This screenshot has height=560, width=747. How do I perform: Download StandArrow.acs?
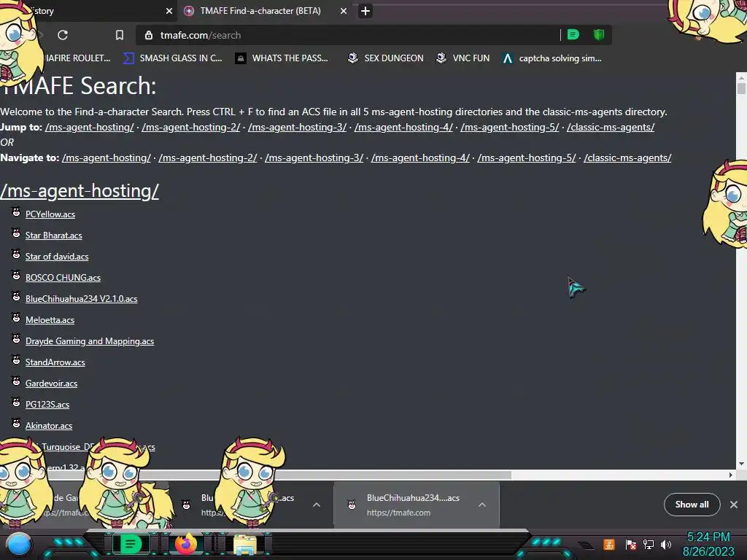click(55, 362)
